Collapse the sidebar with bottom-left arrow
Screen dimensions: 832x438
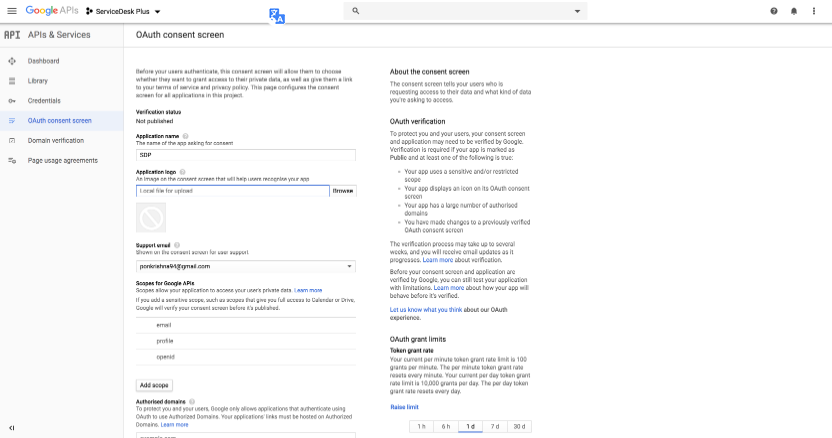click(11, 428)
